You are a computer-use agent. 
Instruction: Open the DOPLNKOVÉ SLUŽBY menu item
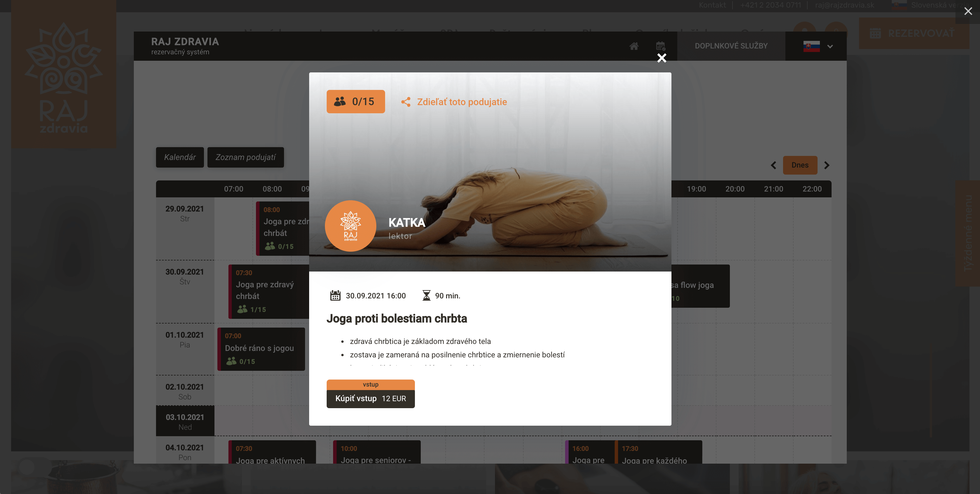click(731, 46)
